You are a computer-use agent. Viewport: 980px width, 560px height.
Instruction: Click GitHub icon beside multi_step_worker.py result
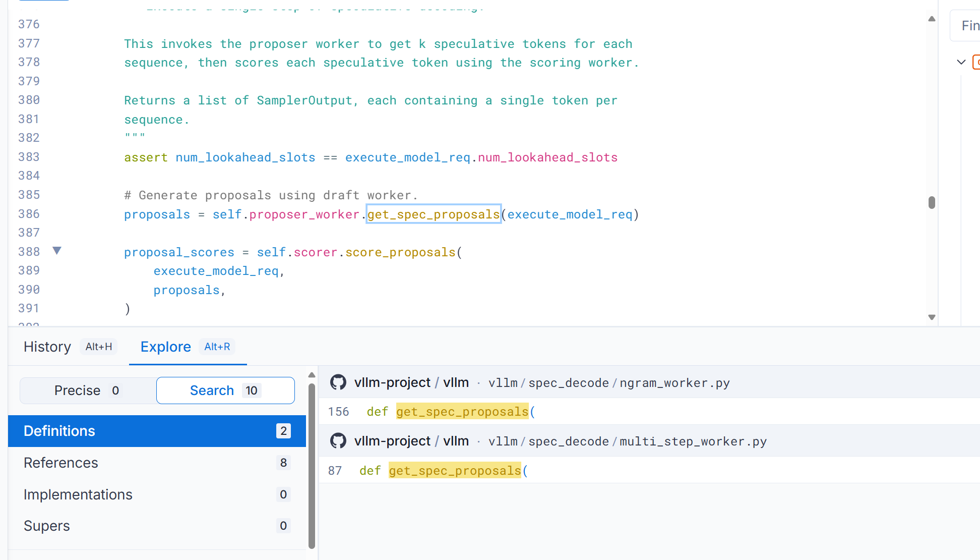338,441
